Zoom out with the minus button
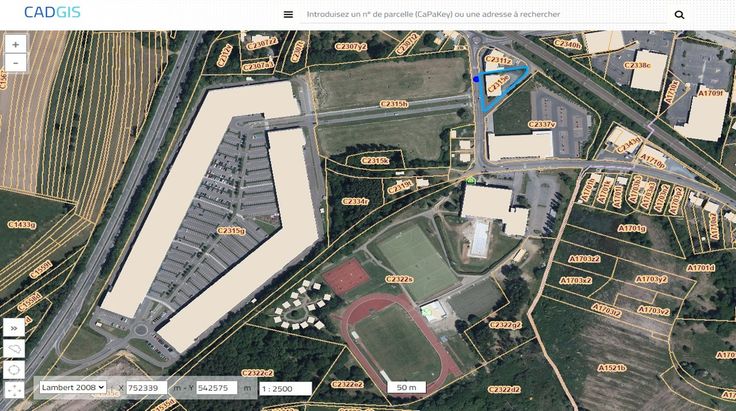This screenshot has width=736, height=411. pyautogui.click(x=15, y=62)
